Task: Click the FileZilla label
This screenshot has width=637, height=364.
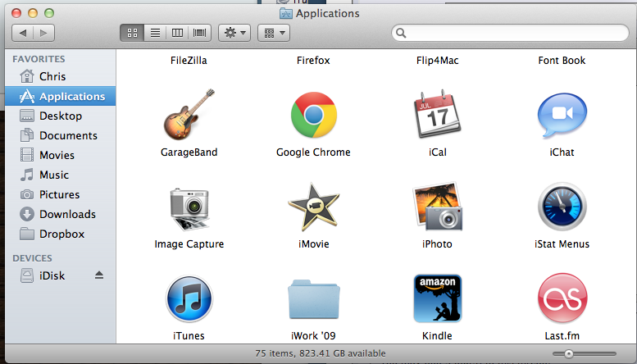Action: [189, 61]
